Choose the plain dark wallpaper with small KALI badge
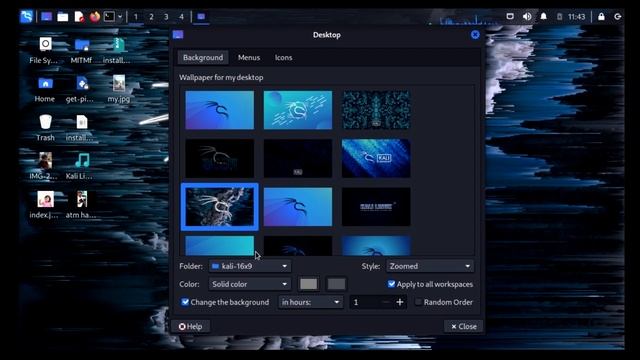This screenshot has height=360, width=640. coord(298,158)
